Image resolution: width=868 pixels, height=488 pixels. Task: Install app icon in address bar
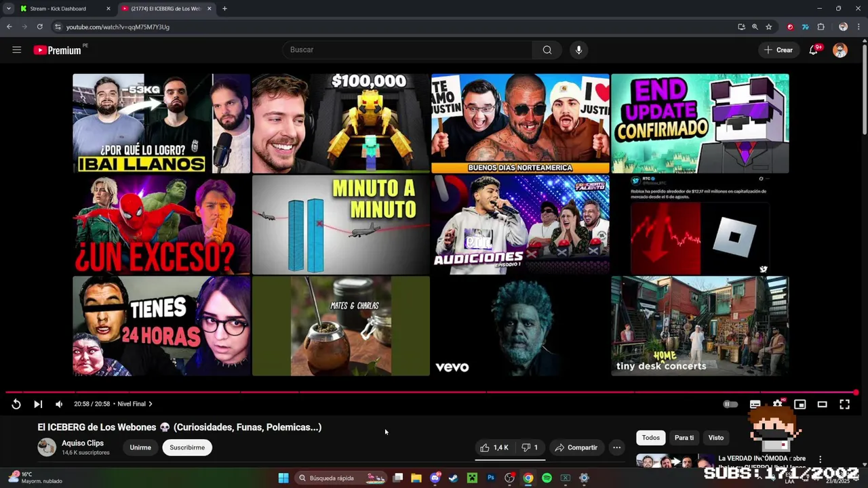click(x=741, y=27)
